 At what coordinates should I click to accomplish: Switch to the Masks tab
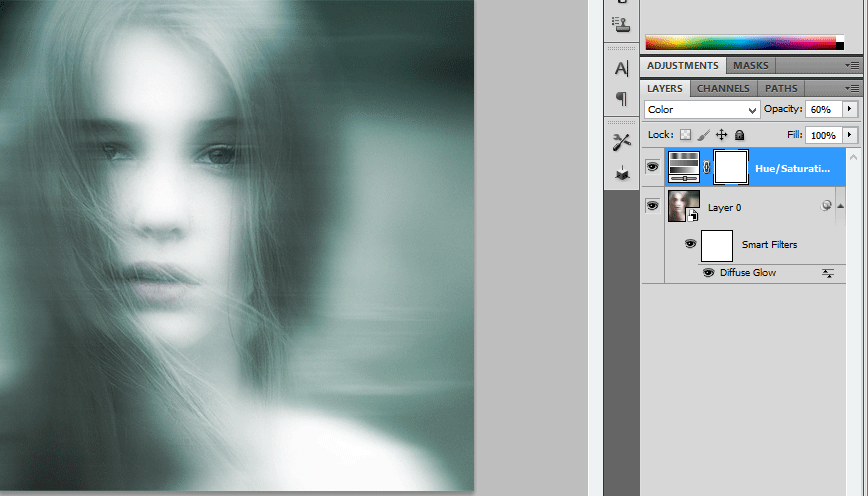point(751,65)
